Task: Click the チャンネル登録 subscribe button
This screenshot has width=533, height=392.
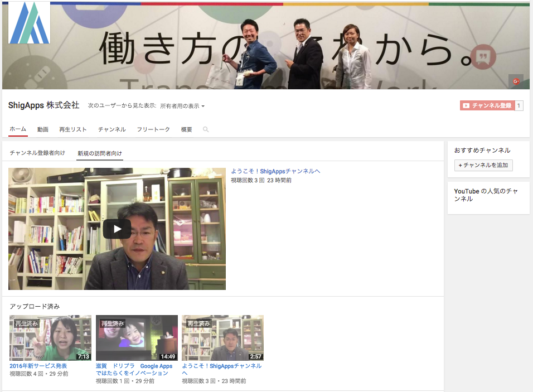Action: pos(487,106)
